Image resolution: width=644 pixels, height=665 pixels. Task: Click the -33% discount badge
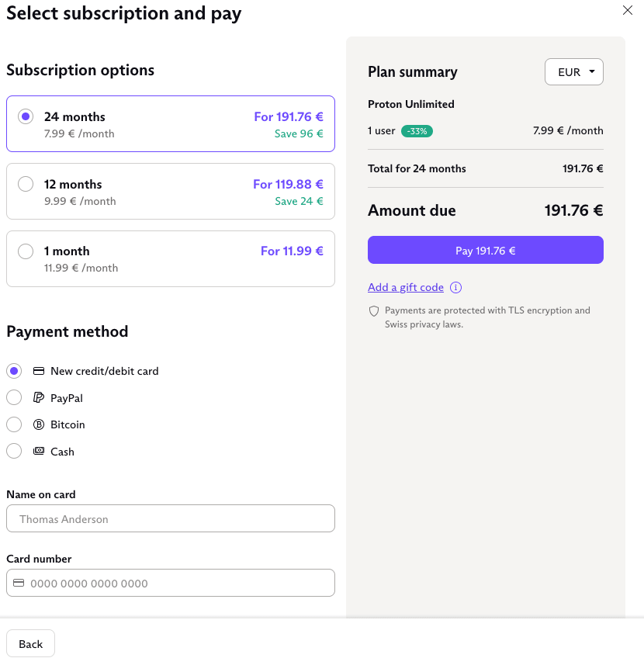tap(417, 131)
